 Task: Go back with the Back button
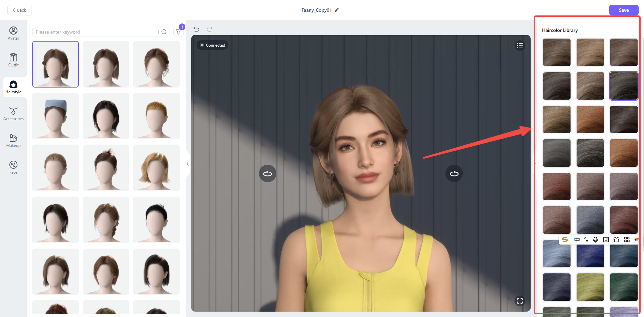(x=19, y=10)
